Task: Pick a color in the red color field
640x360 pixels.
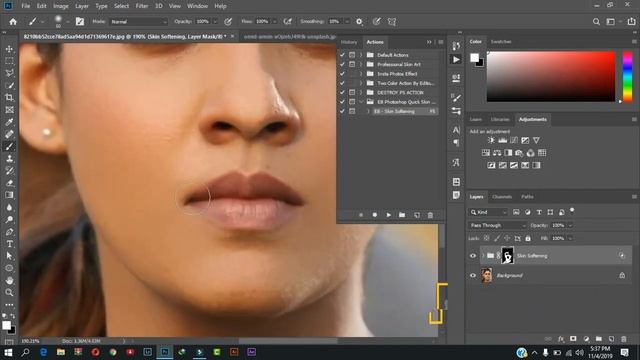Action: [551, 77]
